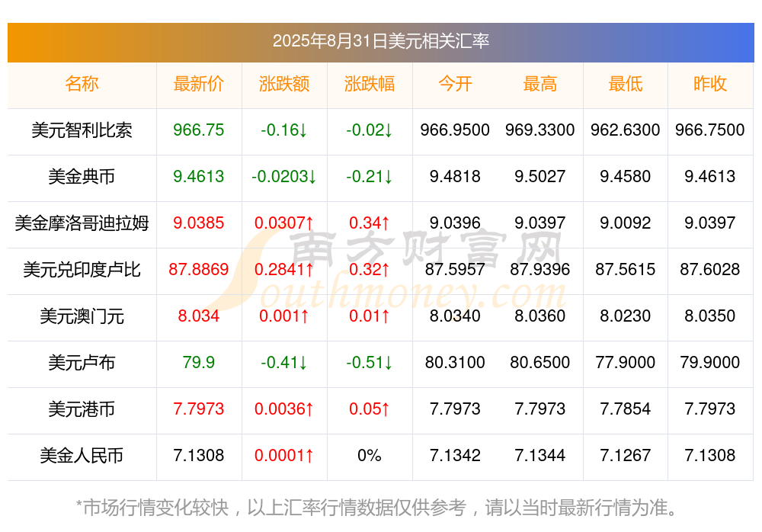Click change amount -0.41↓
Image resolution: width=762 pixels, height=532 pixels.
point(284,363)
